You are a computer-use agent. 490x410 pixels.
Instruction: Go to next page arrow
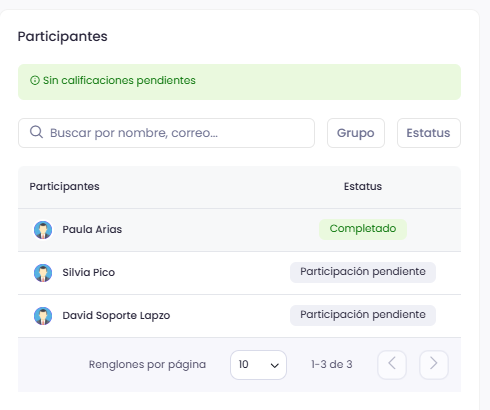pyautogui.click(x=434, y=365)
